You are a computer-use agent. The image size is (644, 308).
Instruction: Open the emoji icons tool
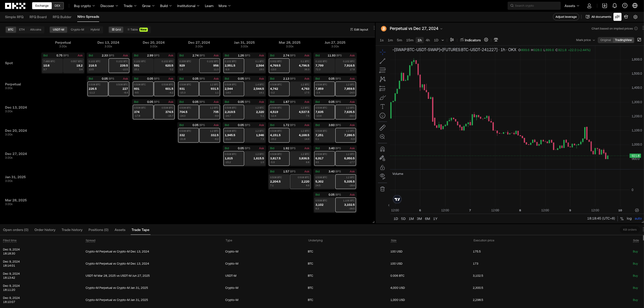pyautogui.click(x=382, y=116)
